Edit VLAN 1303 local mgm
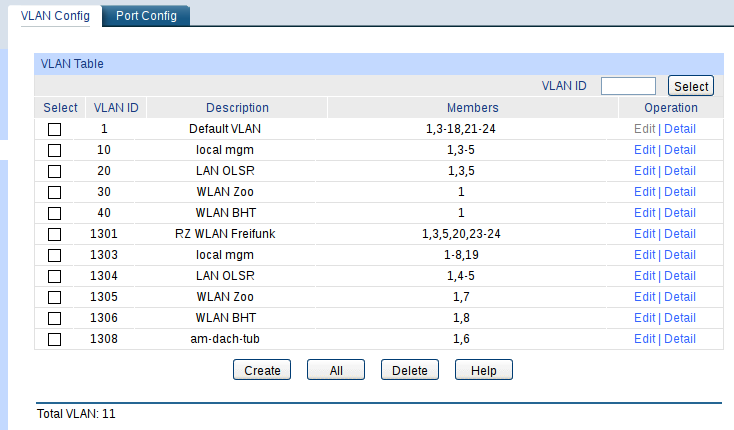The image size is (734, 430). click(x=645, y=255)
